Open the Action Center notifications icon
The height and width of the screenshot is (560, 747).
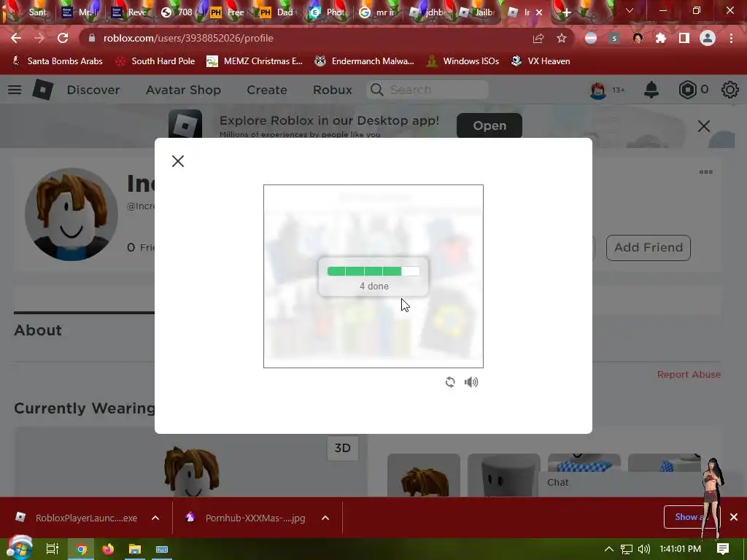pos(723,549)
